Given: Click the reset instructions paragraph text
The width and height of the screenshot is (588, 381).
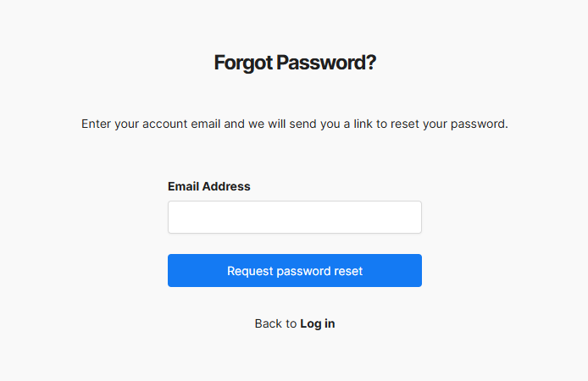Looking at the screenshot, I should pyautogui.click(x=294, y=124).
